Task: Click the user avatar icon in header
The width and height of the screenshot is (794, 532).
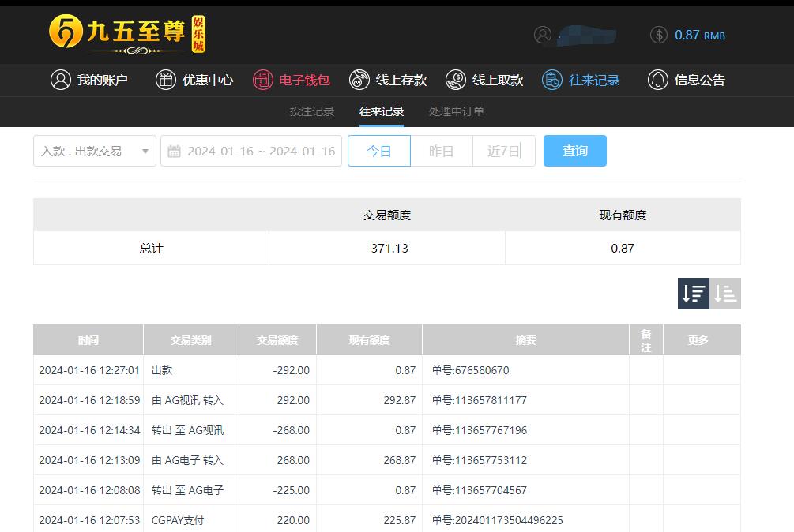Action: (543, 35)
